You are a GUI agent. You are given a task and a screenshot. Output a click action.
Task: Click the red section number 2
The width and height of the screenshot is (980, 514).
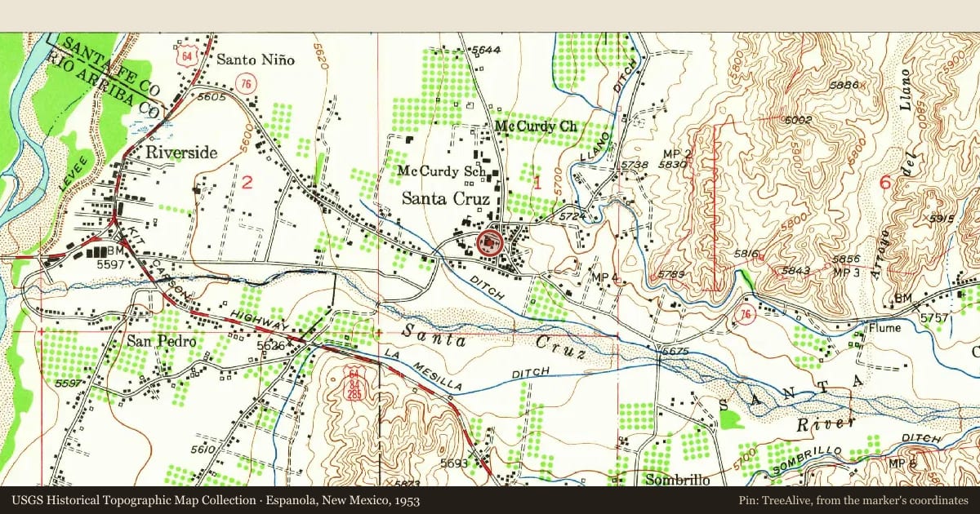click(x=247, y=183)
